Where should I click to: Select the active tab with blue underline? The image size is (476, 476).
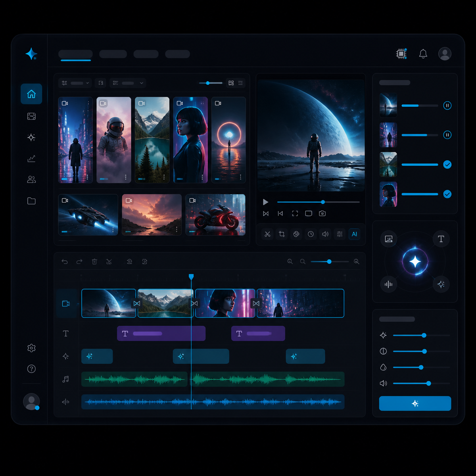[x=75, y=54]
